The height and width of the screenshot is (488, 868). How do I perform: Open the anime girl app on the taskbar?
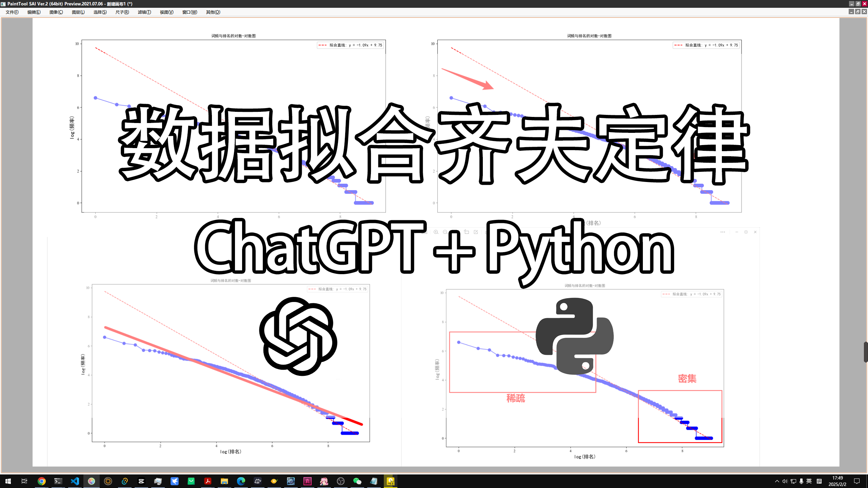(324, 481)
